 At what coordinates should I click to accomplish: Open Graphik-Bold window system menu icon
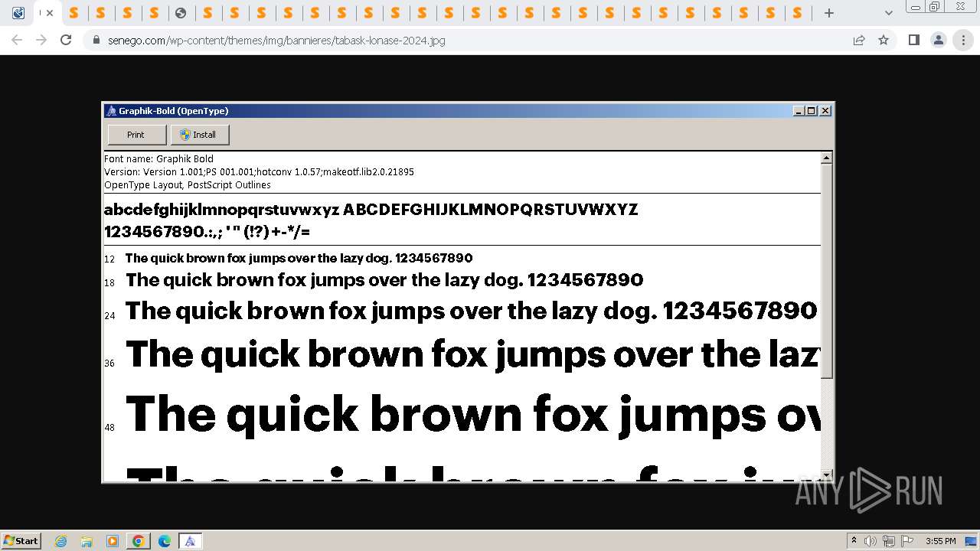pyautogui.click(x=112, y=111)
